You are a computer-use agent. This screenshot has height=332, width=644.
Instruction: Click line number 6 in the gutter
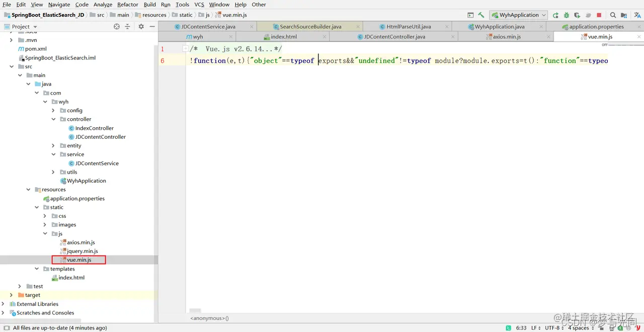(163, 60)
